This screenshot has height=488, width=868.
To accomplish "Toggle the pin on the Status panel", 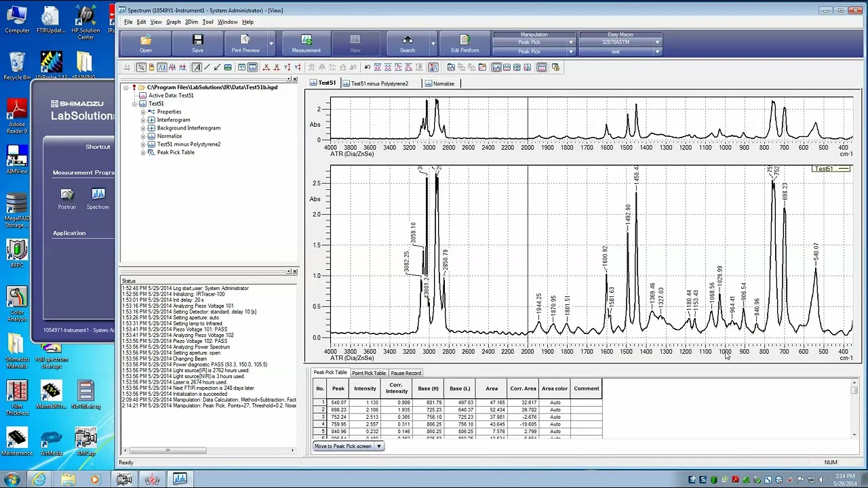I will [x=289, y=271].
